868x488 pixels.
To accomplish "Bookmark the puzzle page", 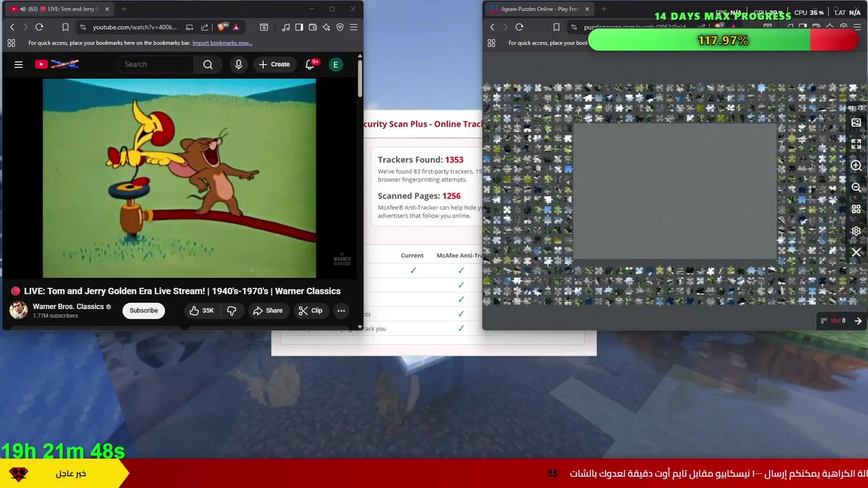I will tap(556, 27).
